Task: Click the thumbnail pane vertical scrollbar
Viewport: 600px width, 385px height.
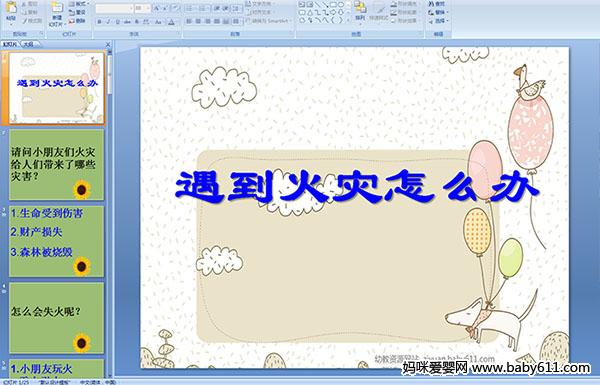Action: point(110,214)
